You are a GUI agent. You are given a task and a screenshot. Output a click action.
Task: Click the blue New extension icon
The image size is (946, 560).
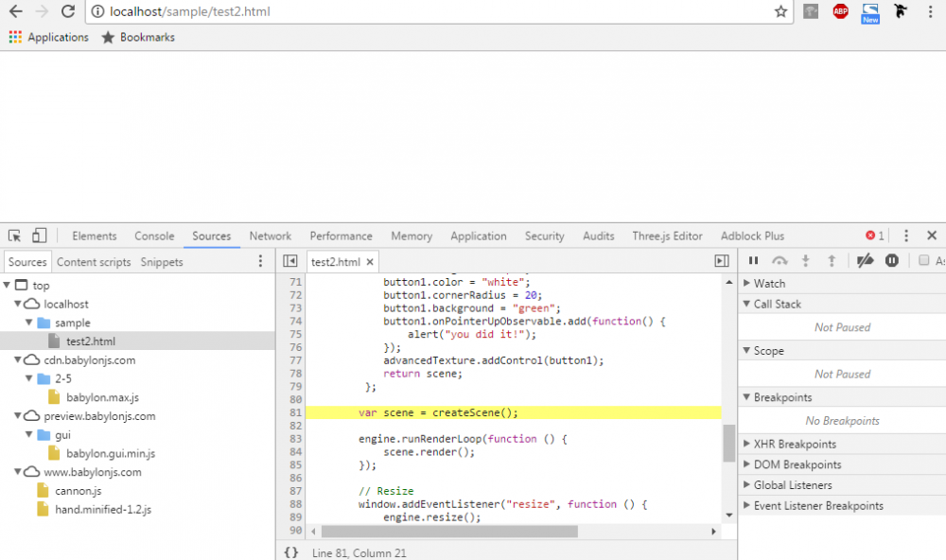click(x=870, y=12)
